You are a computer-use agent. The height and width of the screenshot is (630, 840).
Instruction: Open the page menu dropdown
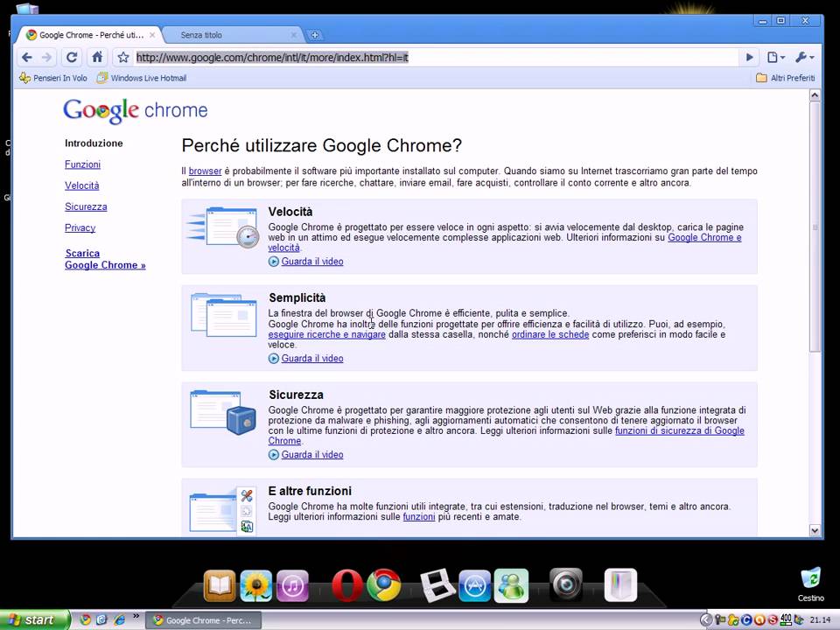pyautogui.click(x=776, y=58)
